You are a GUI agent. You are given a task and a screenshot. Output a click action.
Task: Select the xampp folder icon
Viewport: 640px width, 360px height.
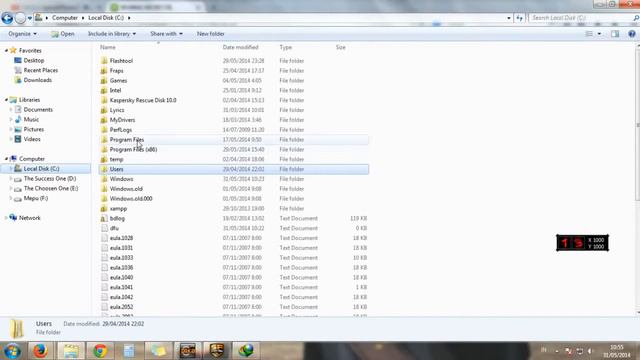pyautogui.click(x=104, y=209)
